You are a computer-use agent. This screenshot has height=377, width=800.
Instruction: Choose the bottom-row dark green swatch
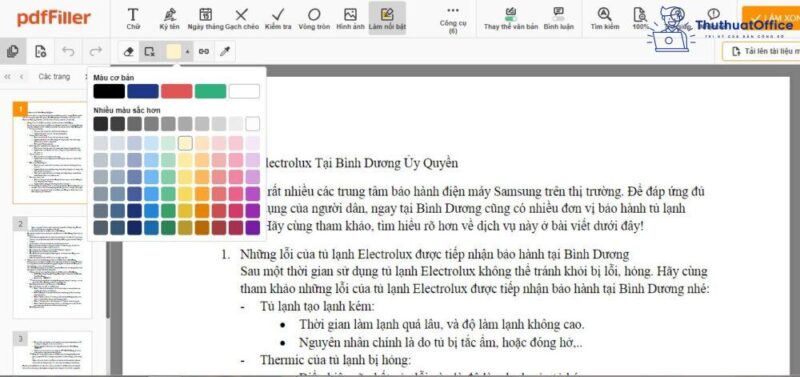pyautogui.click(x=168, y=228)
